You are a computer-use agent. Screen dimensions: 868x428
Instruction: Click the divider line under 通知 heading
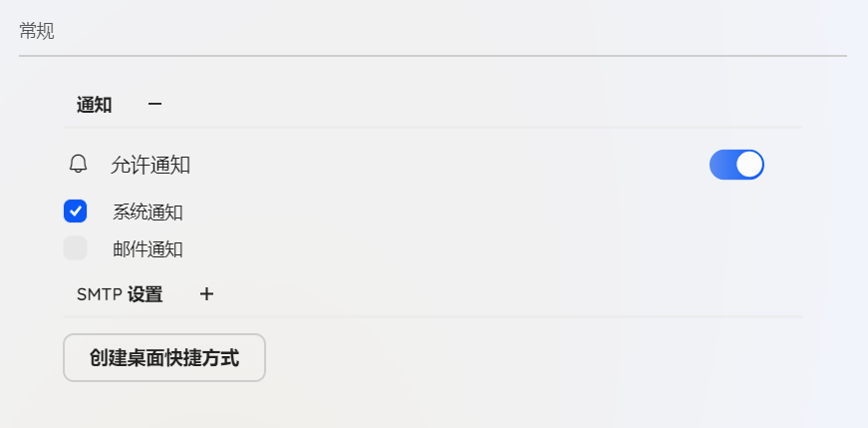pyautogui.click(x=433, y=128)
